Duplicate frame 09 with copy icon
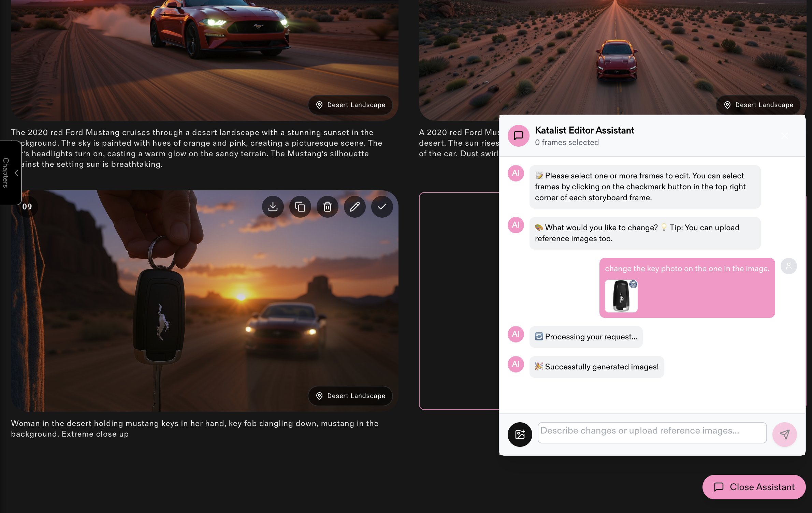812x513 pixels. [x=300, y=207]
